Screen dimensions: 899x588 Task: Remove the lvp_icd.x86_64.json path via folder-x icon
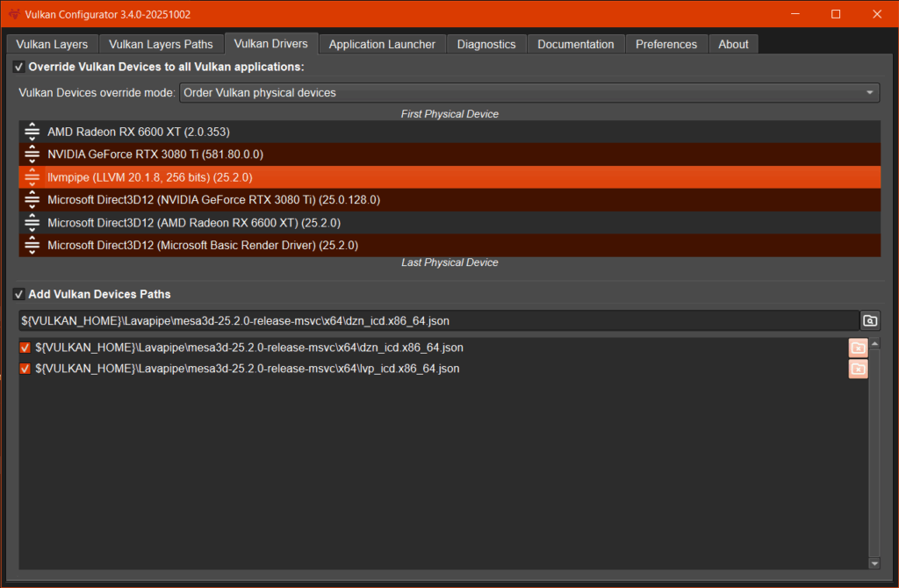(x=858, y=369)
